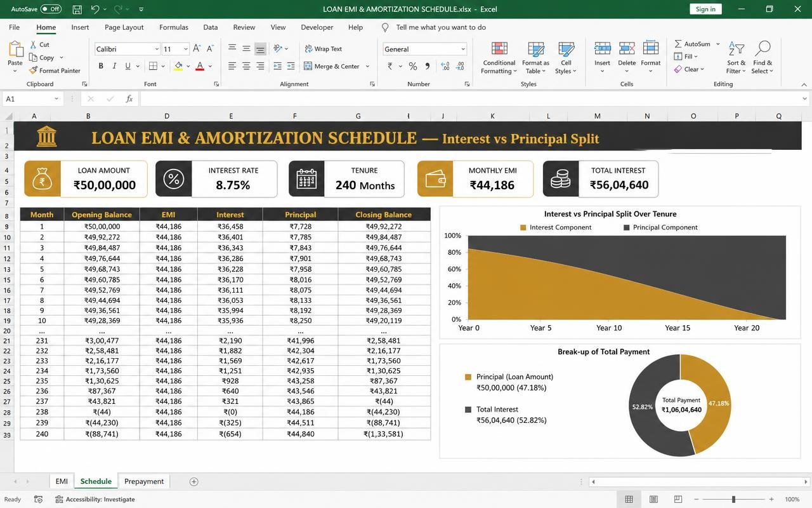This screenshot has height=508, width=812.
Task: Click the Undo arrow icon
Action: click(95, 9)
